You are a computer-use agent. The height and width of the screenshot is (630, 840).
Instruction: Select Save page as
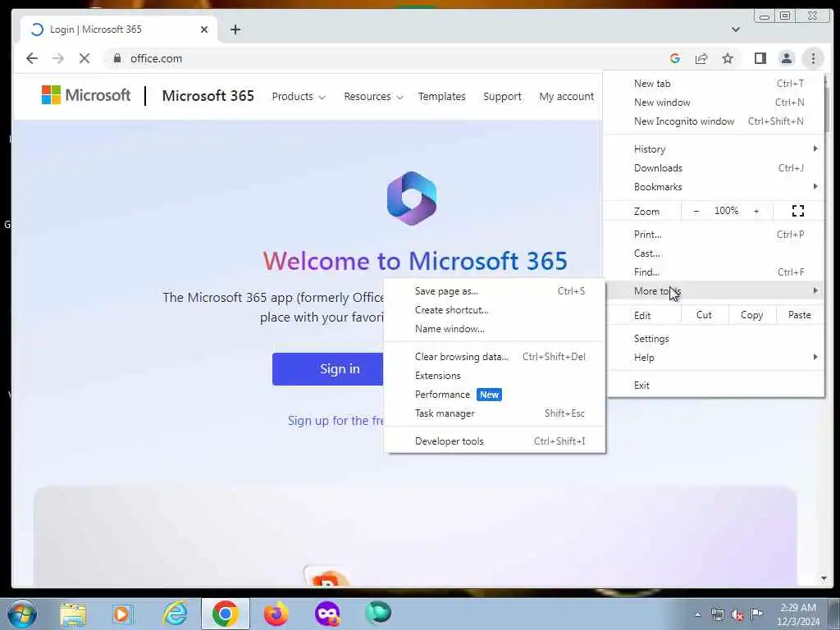(x=495, y=291)
